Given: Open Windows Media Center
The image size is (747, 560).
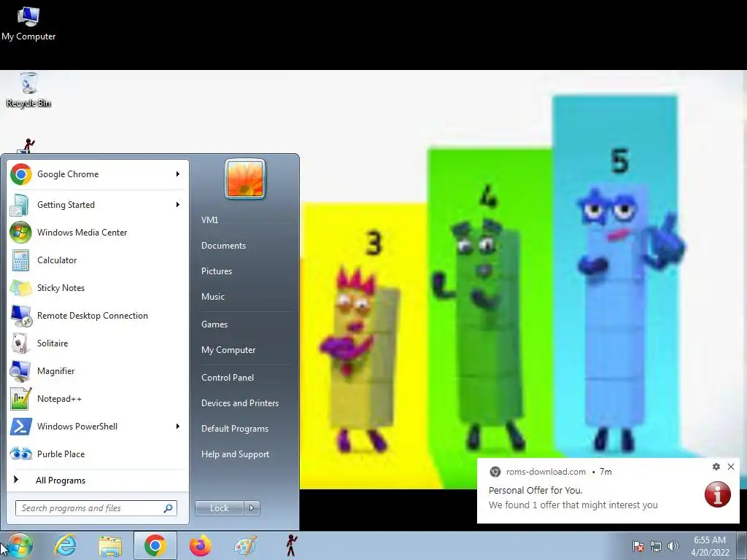Looking at the screenshot, I should coord(98,233).
